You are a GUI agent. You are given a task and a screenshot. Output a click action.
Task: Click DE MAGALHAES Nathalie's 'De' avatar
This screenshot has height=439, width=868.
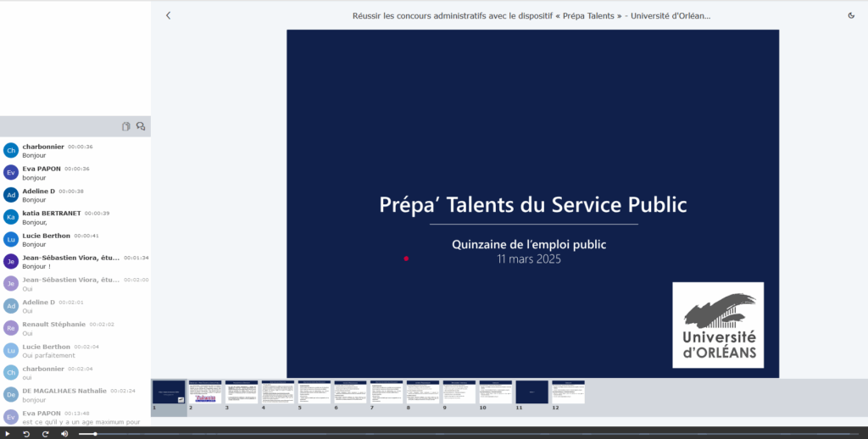pos(11,394)
